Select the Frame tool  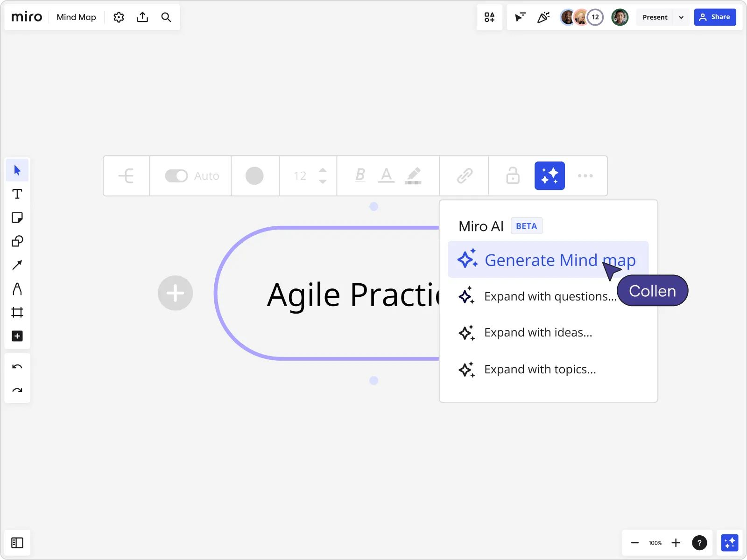pyautogui.click(x=17, y=312)
